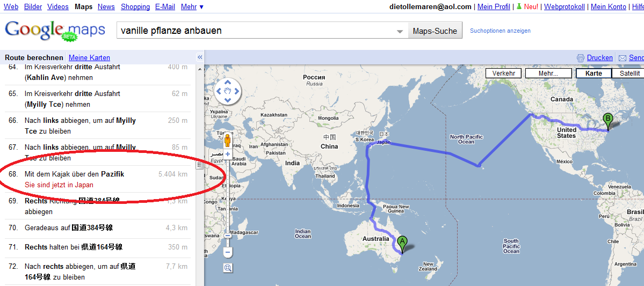Pan the map down with the arrow
644x286 pixels.
click(x=228, y=100)
